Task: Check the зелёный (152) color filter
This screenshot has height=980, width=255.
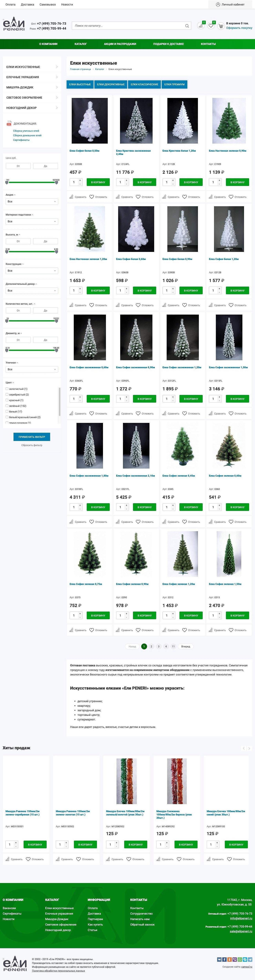Action: point(7,406)
